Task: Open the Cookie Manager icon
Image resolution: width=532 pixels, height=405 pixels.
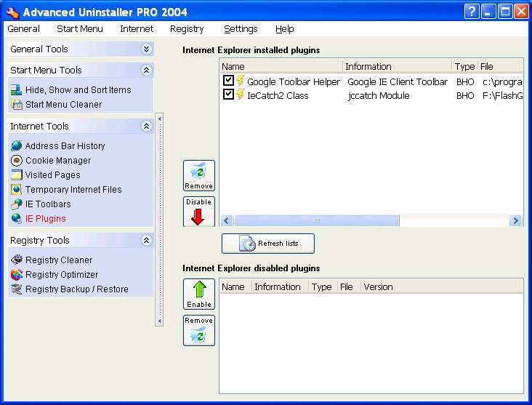Action: pos(17,161)
